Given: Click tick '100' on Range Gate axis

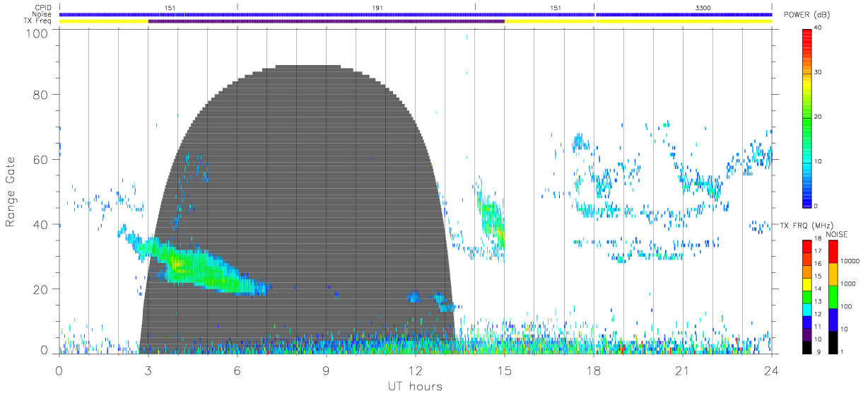Looking at the screenshot, I should pyautogui.click(x=38, y=33).
